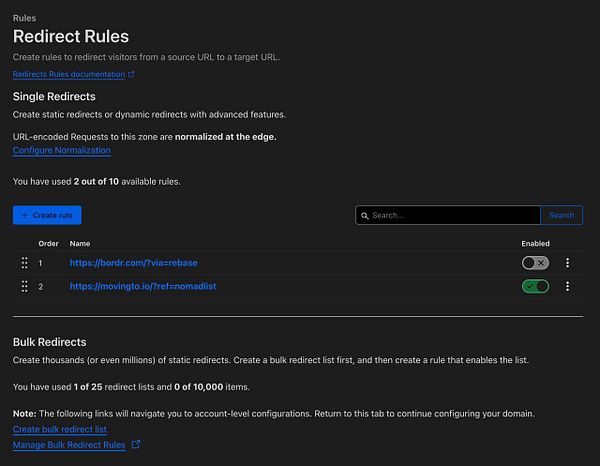
Task: Open the three-dot menu for bordr.com rule
Action: click(x=567, y=263)
